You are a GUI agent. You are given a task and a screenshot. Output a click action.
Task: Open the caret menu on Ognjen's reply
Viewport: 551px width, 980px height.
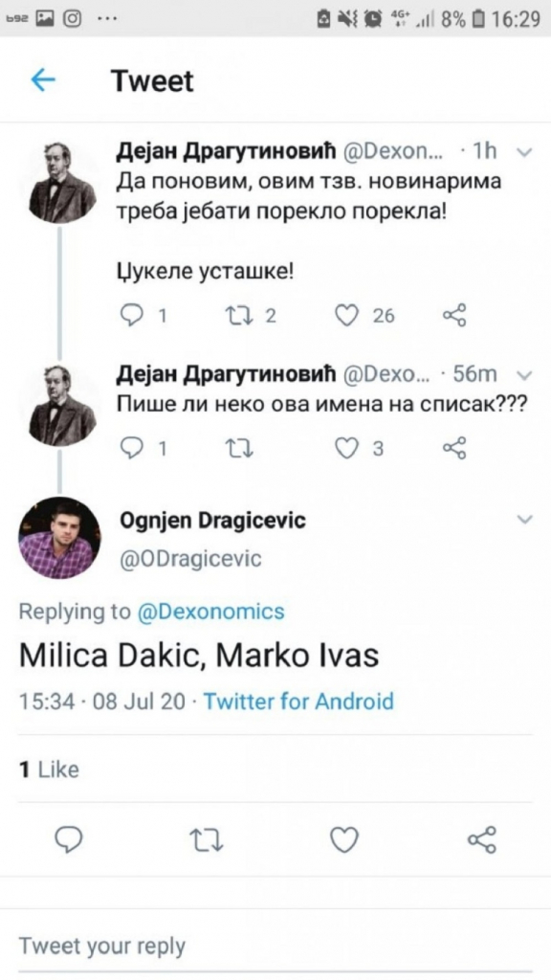[x=523, y=520]
